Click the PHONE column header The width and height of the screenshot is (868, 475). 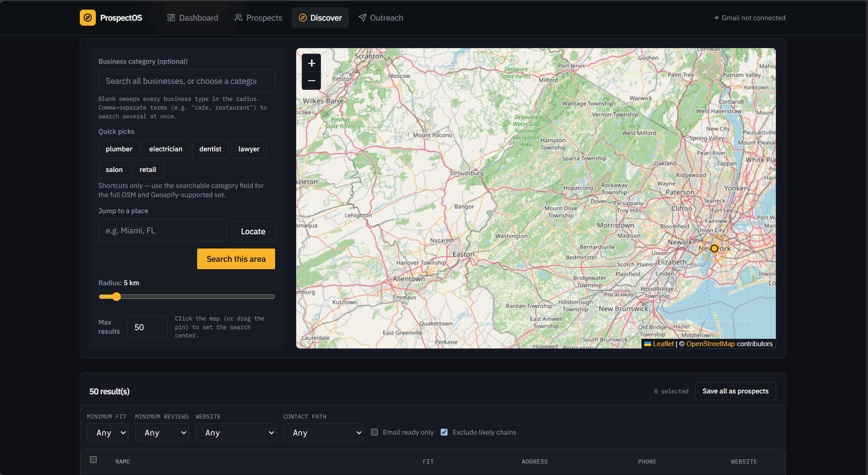tap(647, 462)
